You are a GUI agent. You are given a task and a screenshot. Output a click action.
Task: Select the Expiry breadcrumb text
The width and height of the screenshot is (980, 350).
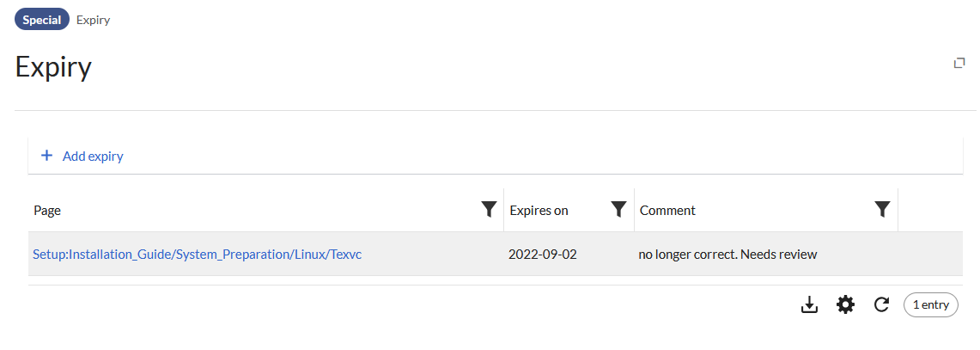coord(93,20)
